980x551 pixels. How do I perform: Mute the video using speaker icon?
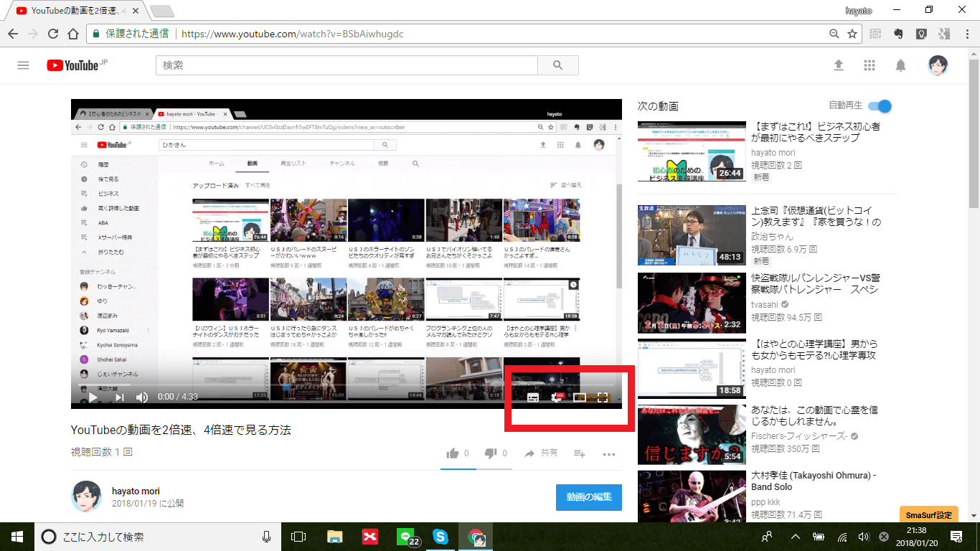click(142, 397)
